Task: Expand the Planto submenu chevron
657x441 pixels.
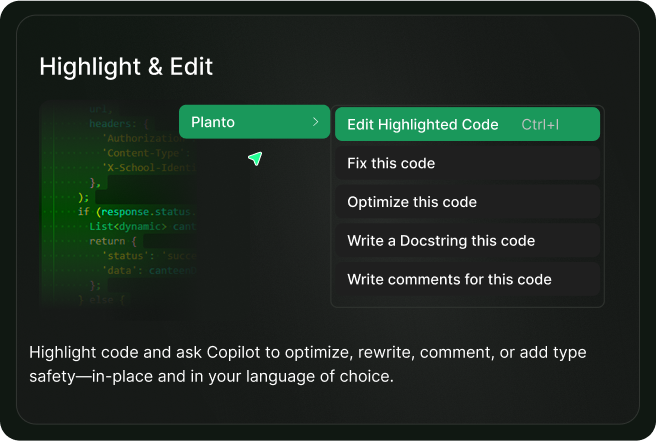Action: click(315, 122)
